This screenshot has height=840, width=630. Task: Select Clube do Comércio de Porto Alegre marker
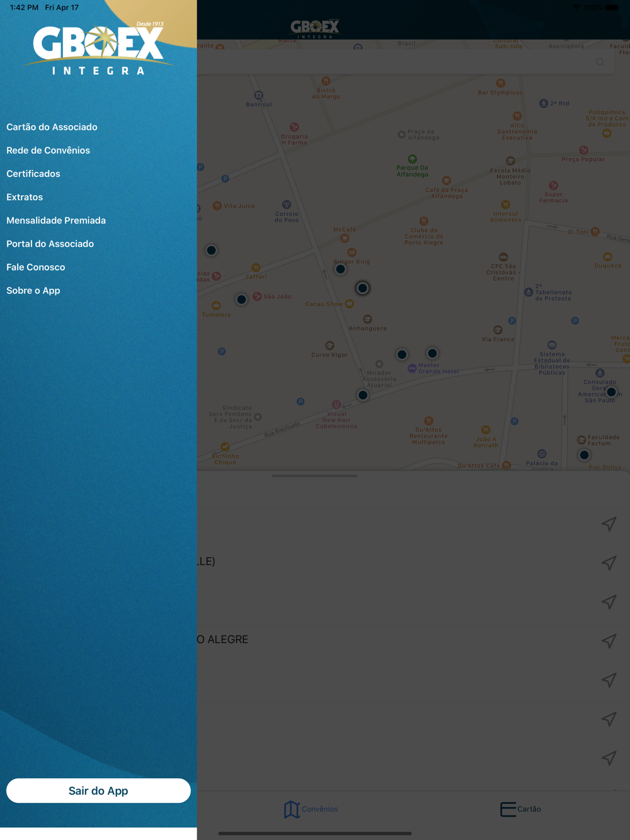click(423, 221)
